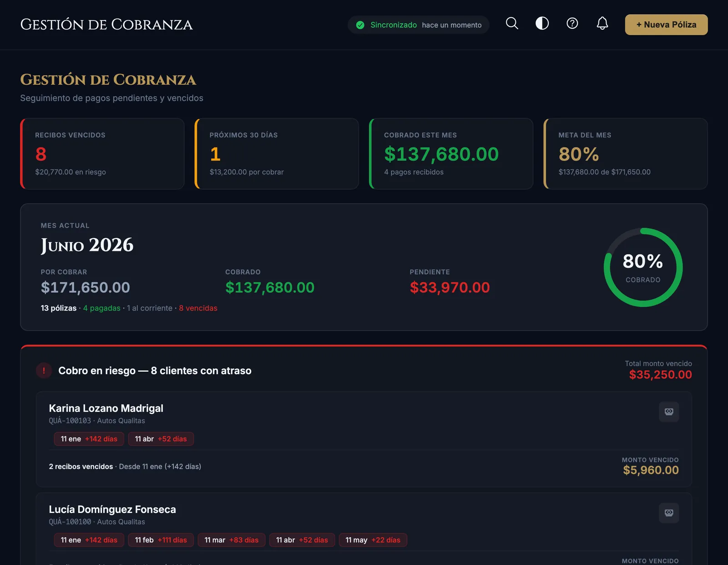The height and width of the screenshot is (565, 728).
Task: Click the Gestión de Cobranza header logo text
Action: pos(106,25)
